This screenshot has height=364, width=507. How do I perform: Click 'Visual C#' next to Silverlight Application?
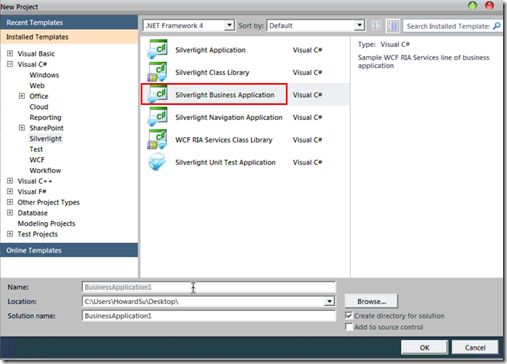[307, 50]
